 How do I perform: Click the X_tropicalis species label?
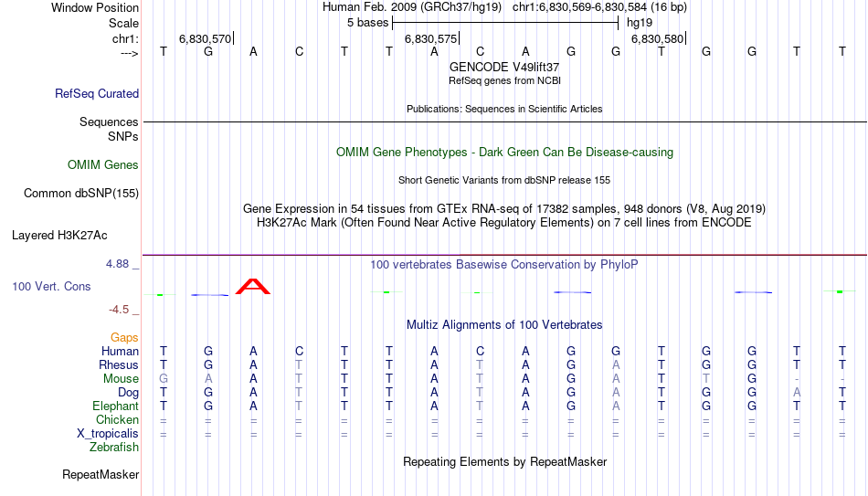coord(108,434)
